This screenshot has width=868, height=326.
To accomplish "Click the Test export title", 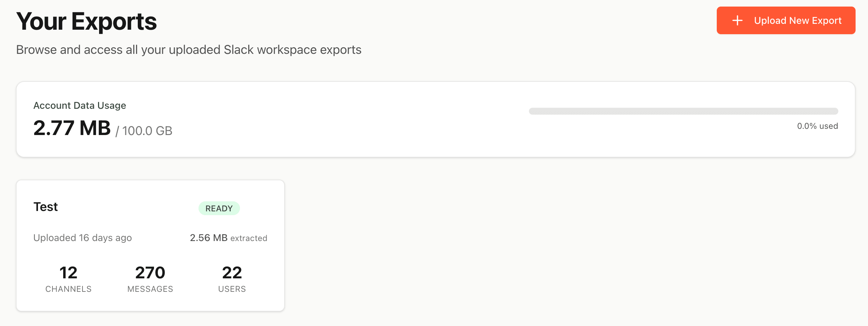I will click(x=45, y=207).
